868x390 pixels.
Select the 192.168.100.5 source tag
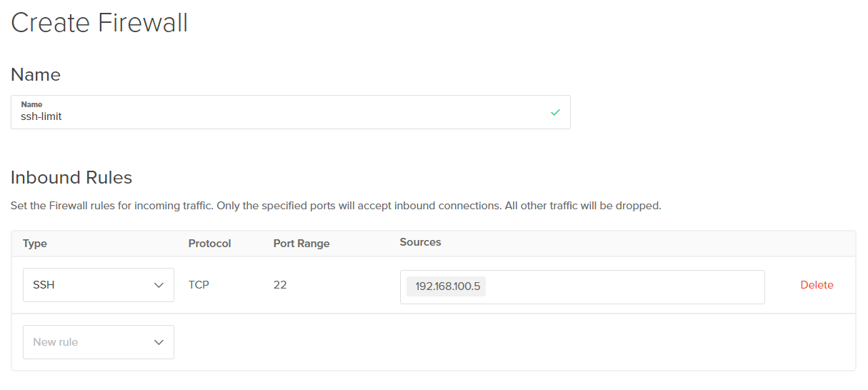pos(447,286)
